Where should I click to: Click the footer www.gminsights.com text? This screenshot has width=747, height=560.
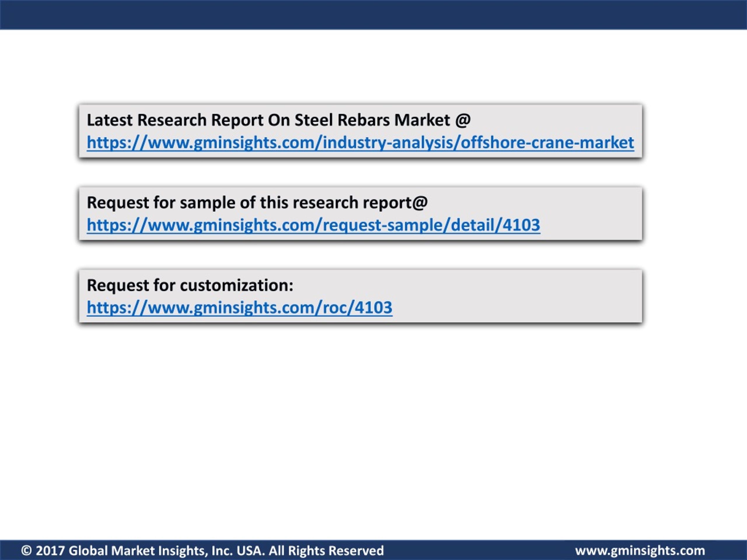[640, 551]
